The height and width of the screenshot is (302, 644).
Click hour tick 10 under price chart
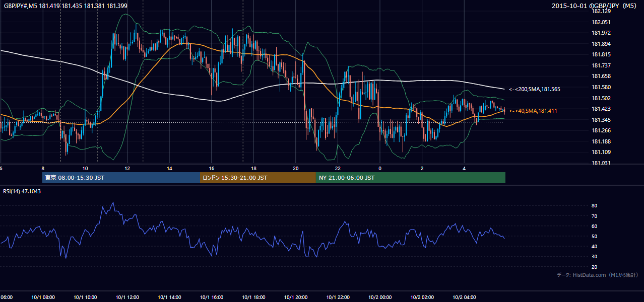(x=85, y=168)
